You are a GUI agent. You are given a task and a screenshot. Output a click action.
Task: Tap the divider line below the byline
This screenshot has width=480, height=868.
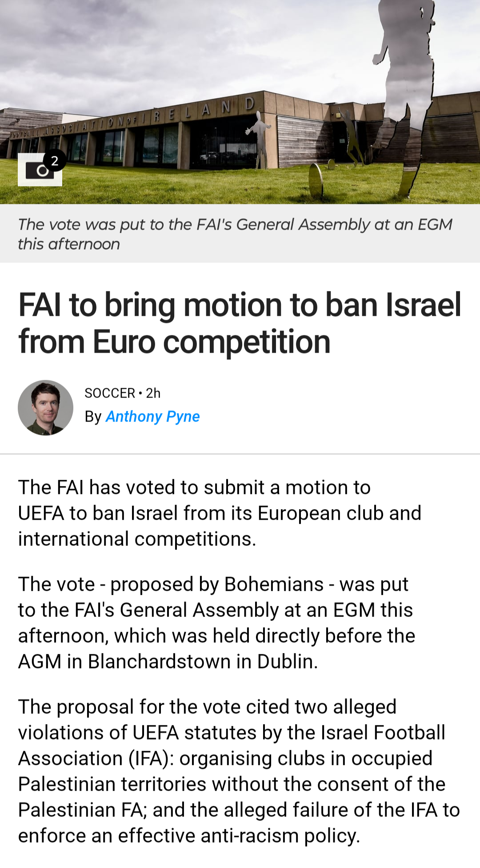pos(240,454)
